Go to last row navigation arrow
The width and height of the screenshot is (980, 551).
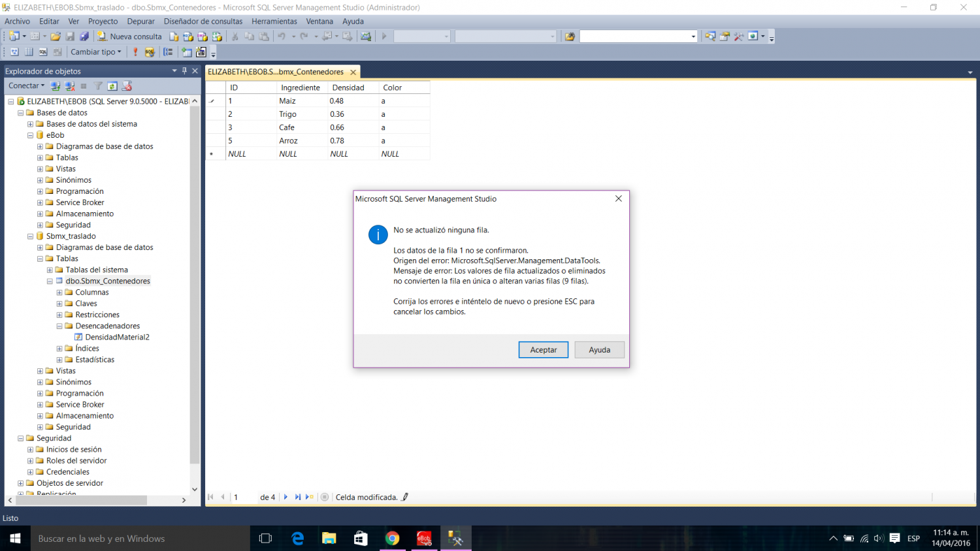[297, 497]
